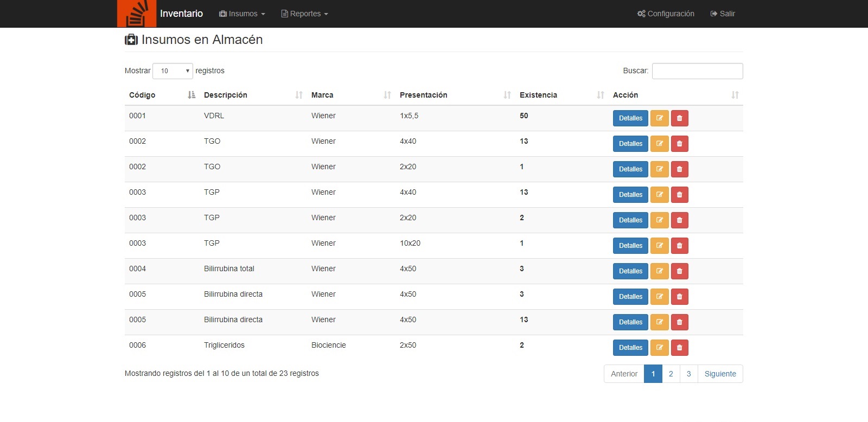Edit the TGO 4x40 row
The image size is (868, 422).
pos(660,144)
